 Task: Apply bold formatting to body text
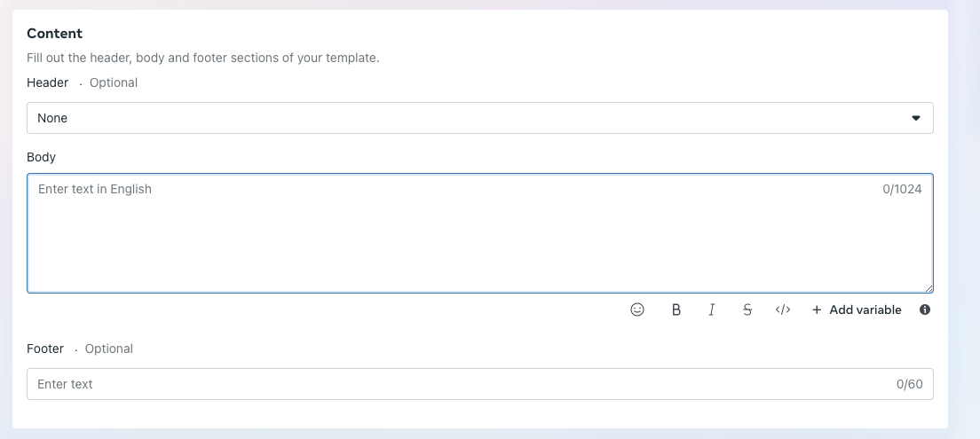coord(676,310)
